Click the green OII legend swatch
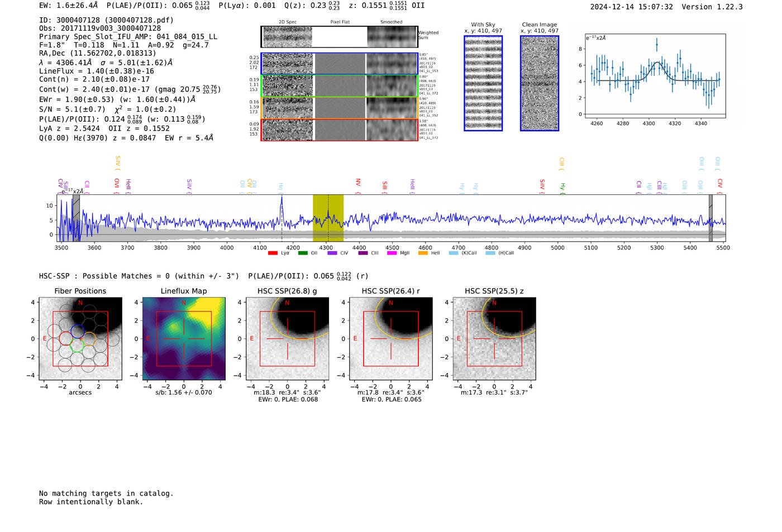Image resolution: width=782 pixels, height=532 pixels. coord(303,253)
